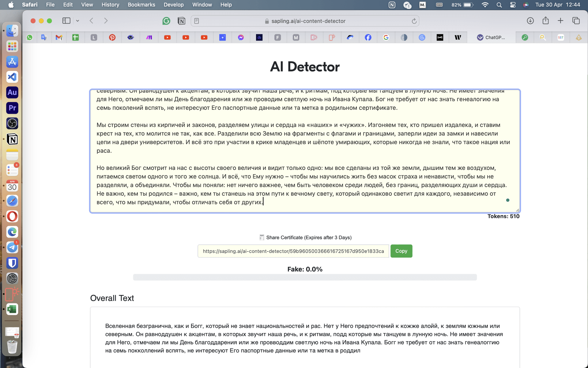Screen dimensions: 588x368
Task: Open the Window menu
Action: coord(202,5)
